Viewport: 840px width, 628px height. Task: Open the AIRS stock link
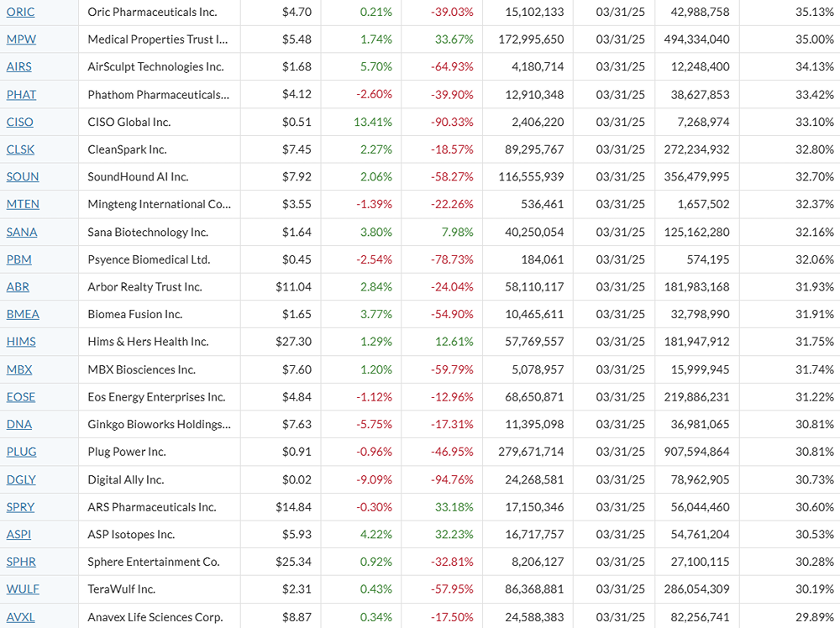point(18,67)
